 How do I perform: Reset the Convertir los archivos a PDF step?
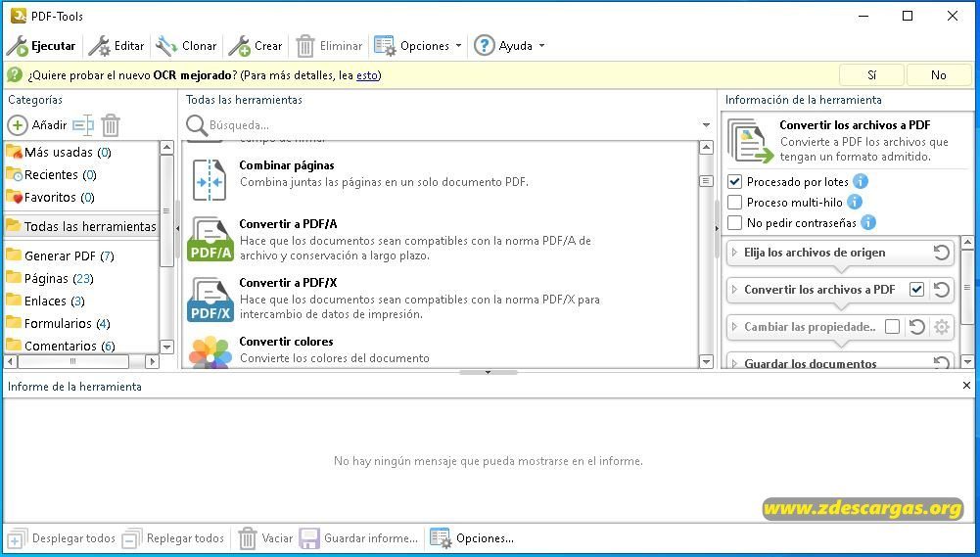click(941, 290)
